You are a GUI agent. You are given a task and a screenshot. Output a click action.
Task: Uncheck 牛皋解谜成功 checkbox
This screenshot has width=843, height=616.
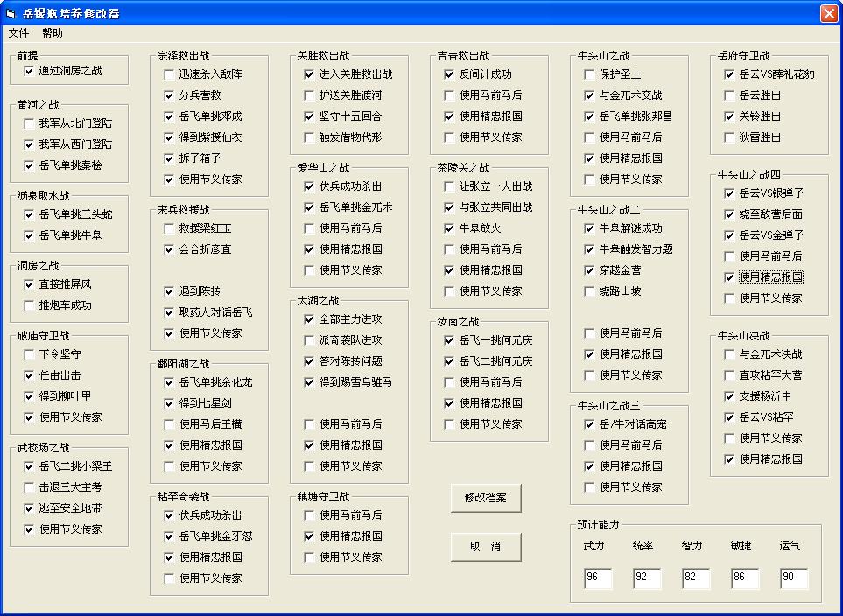coord(589,228)
